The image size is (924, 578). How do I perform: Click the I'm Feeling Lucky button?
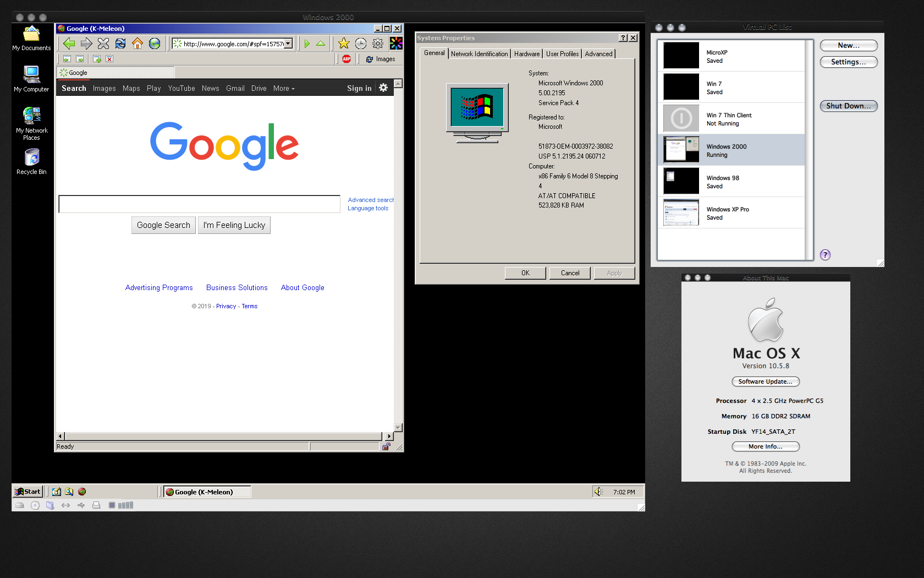(x=234, y=225)
